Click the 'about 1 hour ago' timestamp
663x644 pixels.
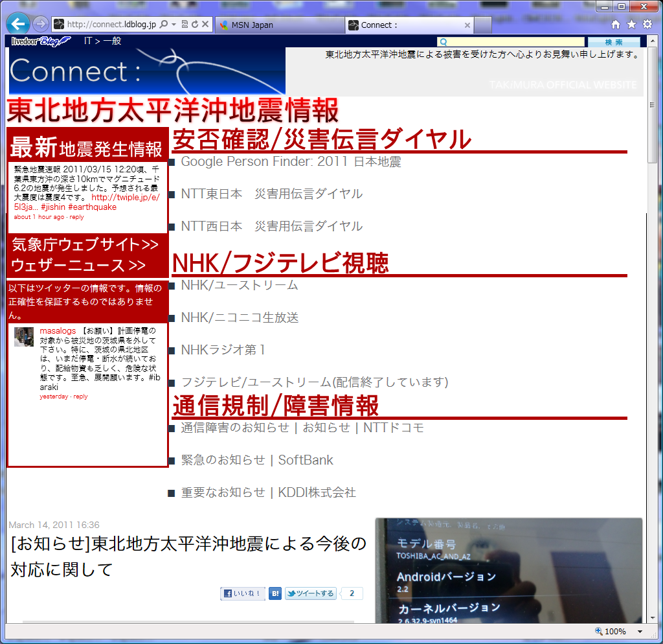[x=39, y=216]
